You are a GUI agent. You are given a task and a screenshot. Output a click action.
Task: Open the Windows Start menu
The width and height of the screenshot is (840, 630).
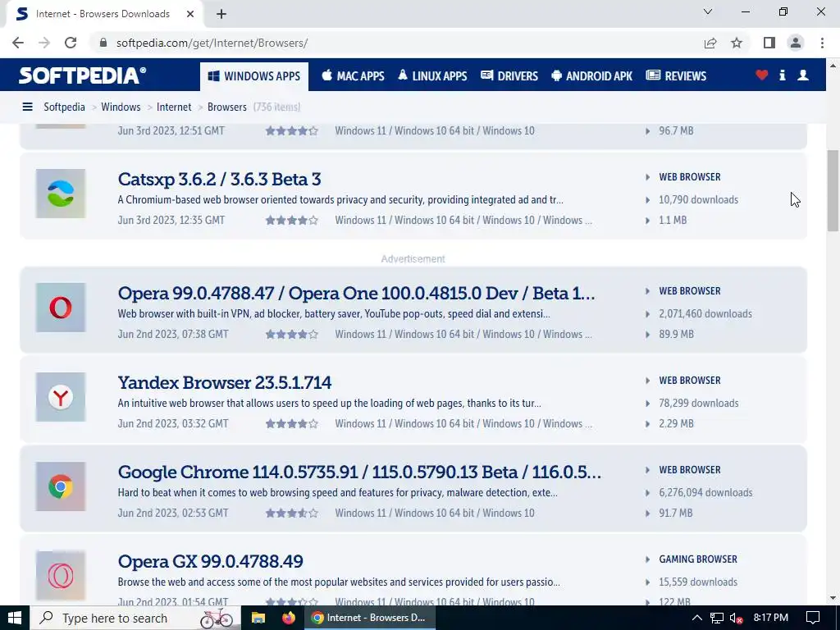(x=15, y=618)
